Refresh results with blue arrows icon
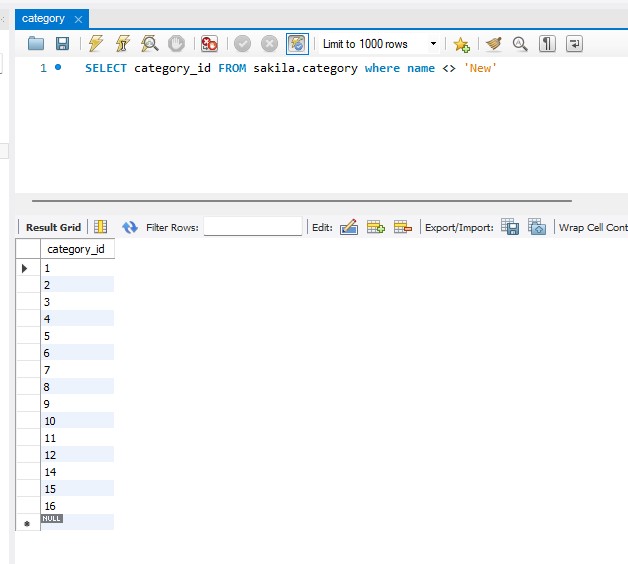This screenshot has height=564, width=628. click(x=130, y=227)
